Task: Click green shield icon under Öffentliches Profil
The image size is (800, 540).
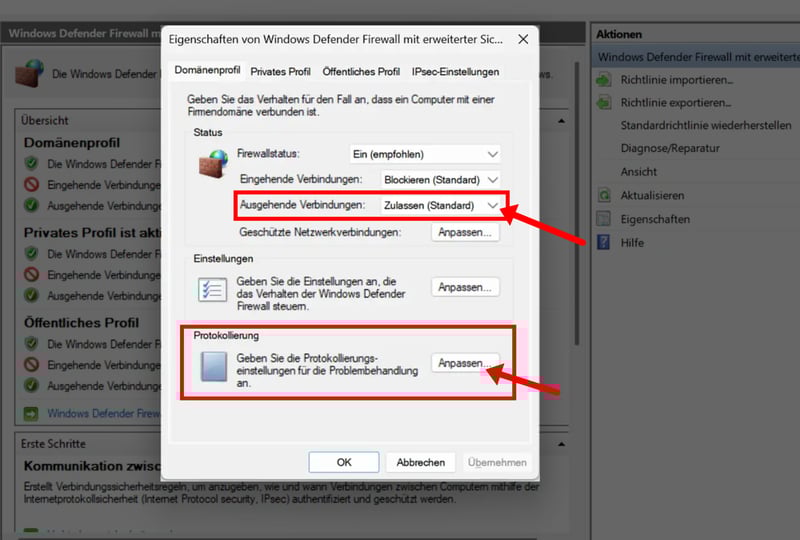Action: (32, 343)
